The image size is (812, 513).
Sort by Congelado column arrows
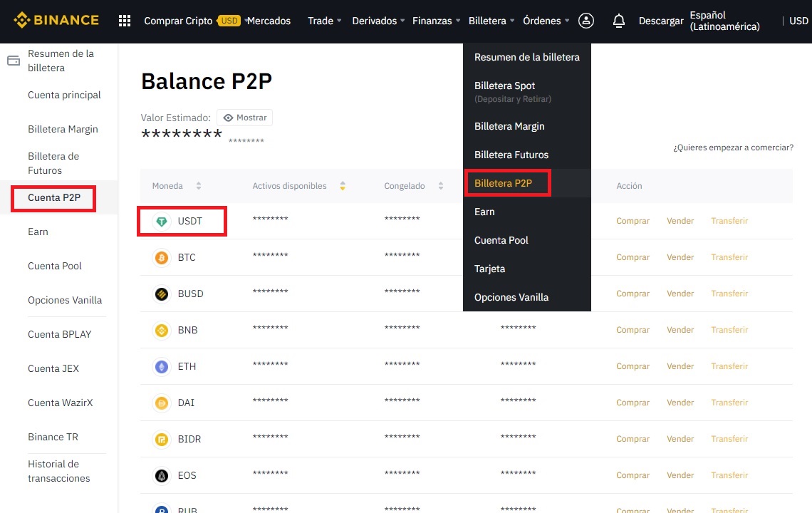click(441, 185)
